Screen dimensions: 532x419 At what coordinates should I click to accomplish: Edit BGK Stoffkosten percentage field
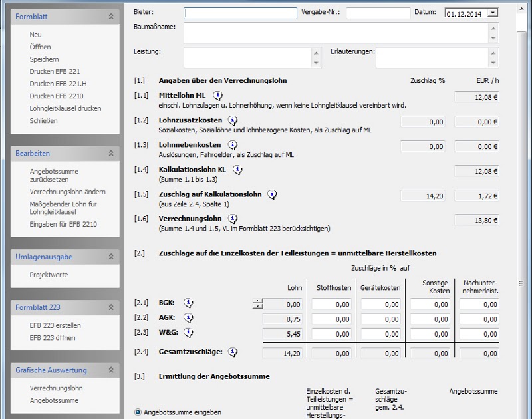click(331, 305)
